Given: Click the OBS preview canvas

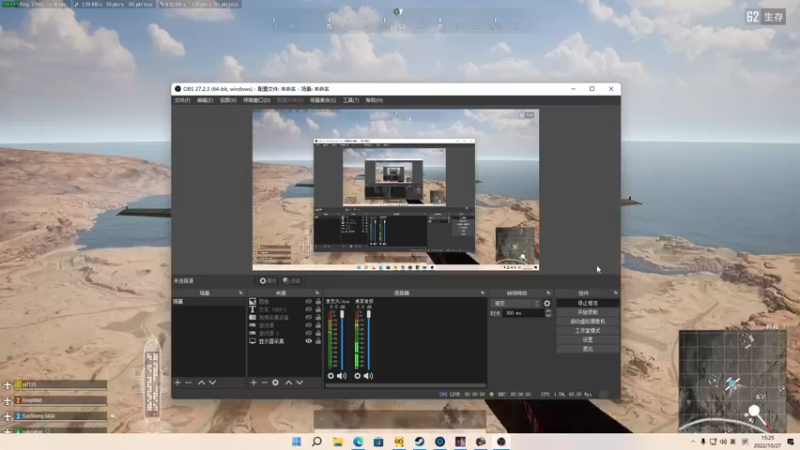Looking at the screenshot, I should (x=396, y=189).
